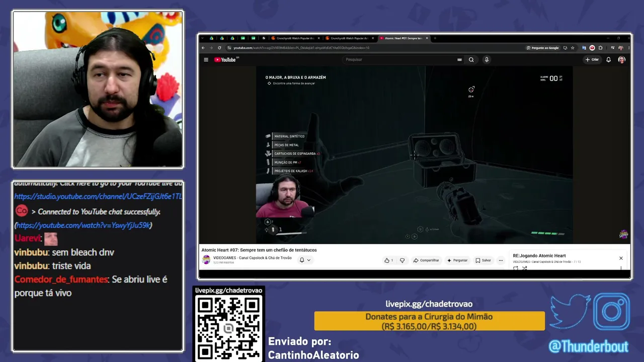This screenshot has width=644, height=362.
Task: Open YouTube notifications bell in header
Action: [x=608, y=59]
